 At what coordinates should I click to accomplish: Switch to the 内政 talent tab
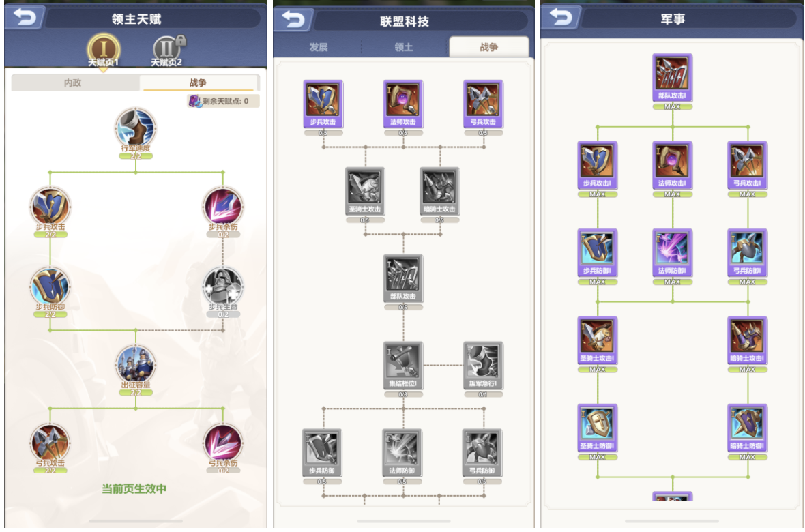click(73, 83)
